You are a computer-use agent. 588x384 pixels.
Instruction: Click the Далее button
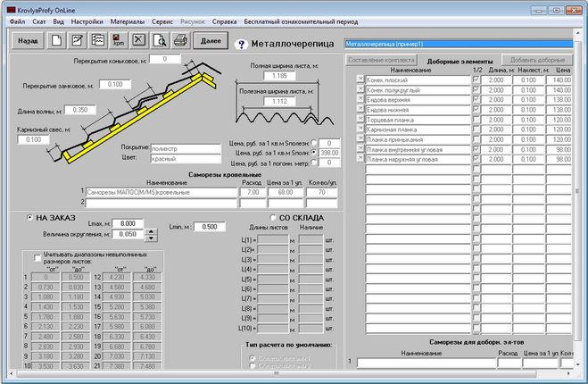210,40
